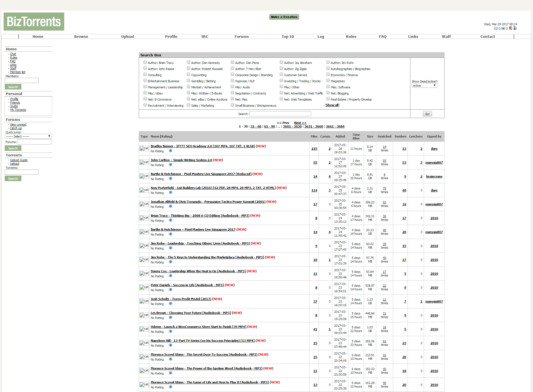Click the BizTorrents logo

pyautogui.click(x=34, y=21)
